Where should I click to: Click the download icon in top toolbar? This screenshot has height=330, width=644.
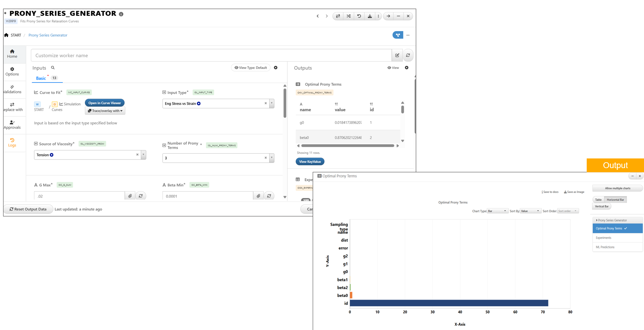click(370, 16)
